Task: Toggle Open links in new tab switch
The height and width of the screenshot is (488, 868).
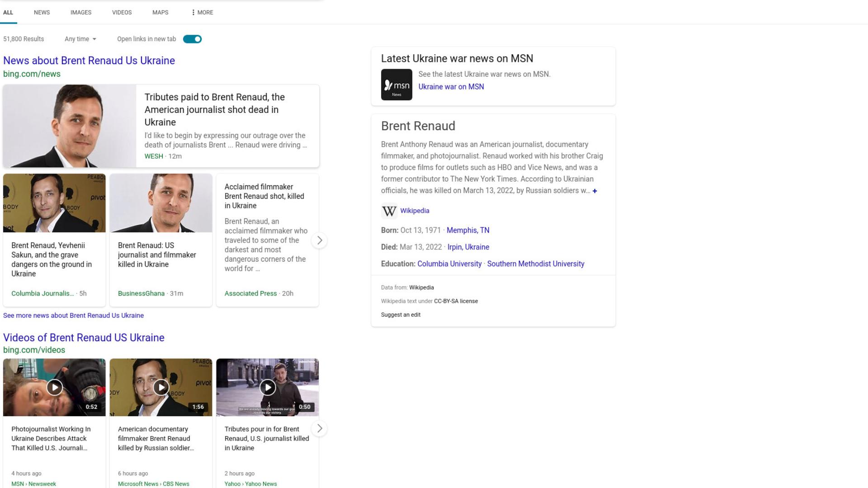Action: click(192, 39)
